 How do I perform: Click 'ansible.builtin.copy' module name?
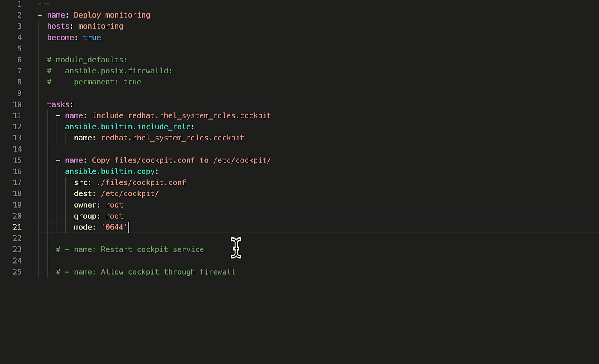pos(110,171)
